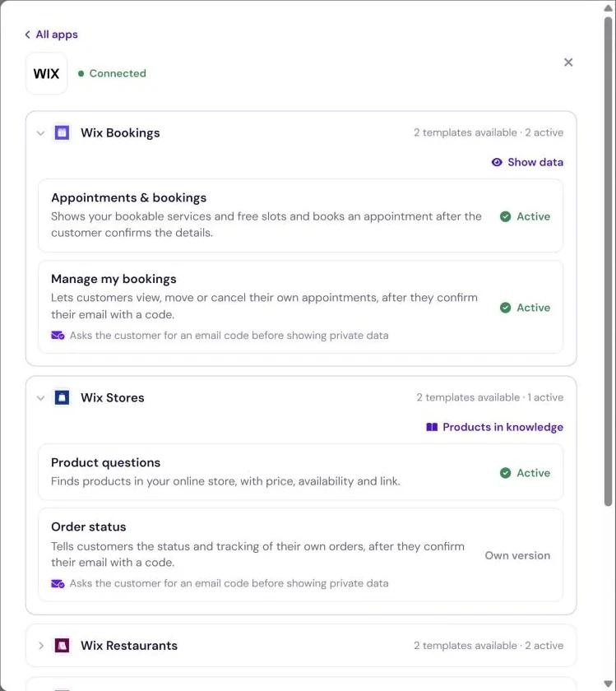This screenshot has width=616, height=691.
Task: Click green check icon for Manage my bookings
Action: (506, 308)
